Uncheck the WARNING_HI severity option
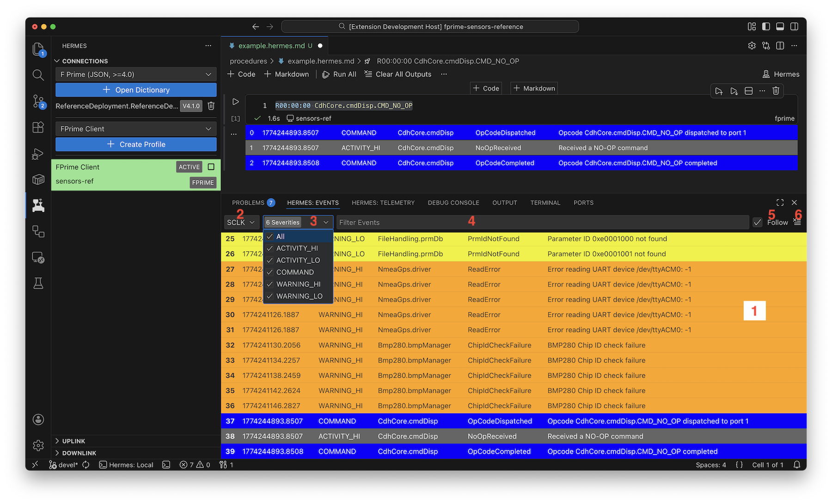Image resolution: width=832 pixels, height=504 pixels. pyautogui.click(x=298, y=284)
